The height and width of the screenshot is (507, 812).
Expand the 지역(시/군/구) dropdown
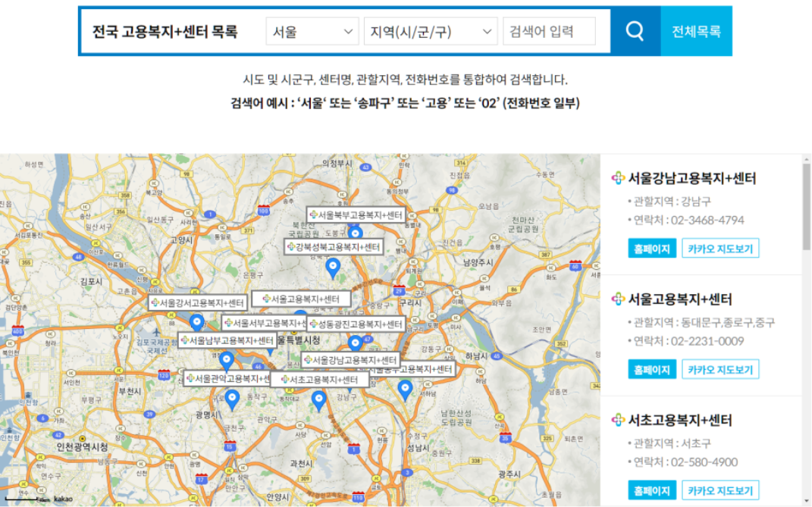pyautogui.click(x=431, y=32)
